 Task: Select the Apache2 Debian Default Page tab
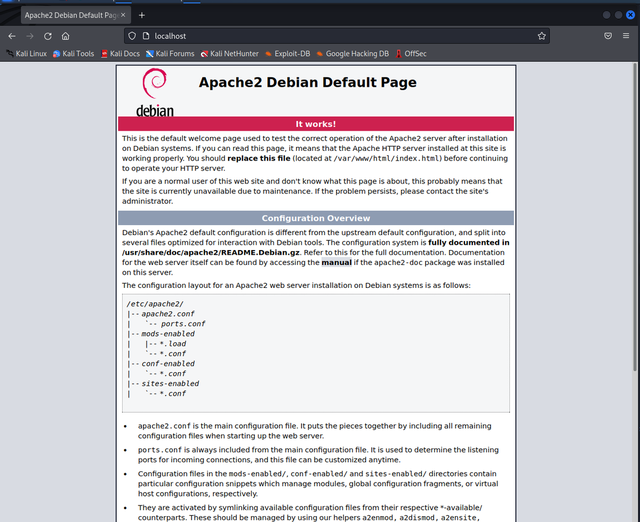tap(65, 15)
